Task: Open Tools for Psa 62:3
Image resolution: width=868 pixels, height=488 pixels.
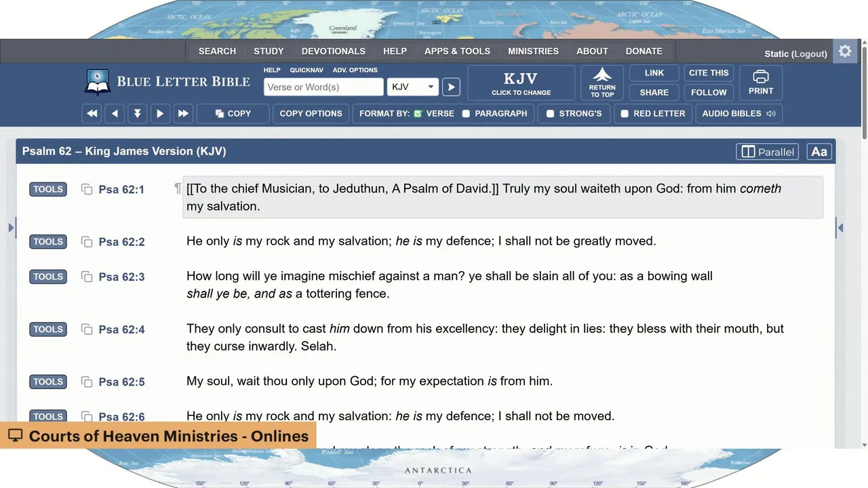Action: (48, 277)
